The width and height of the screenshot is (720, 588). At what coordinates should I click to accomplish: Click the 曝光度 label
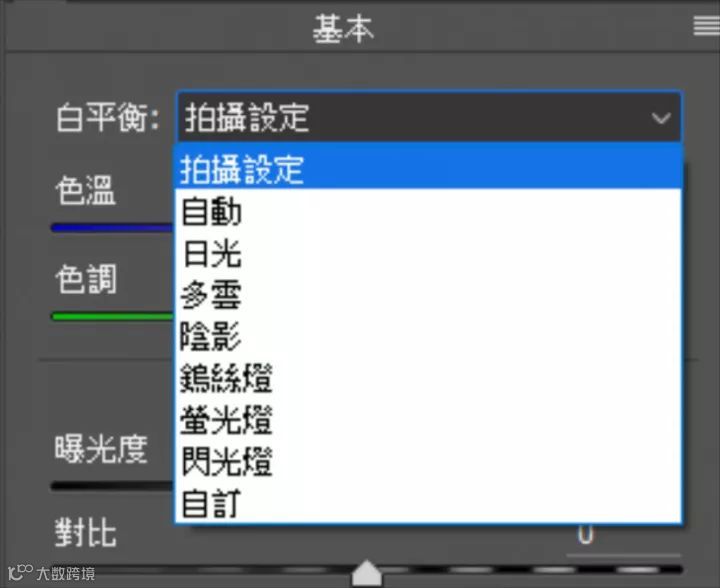click(x=101, y=448)
